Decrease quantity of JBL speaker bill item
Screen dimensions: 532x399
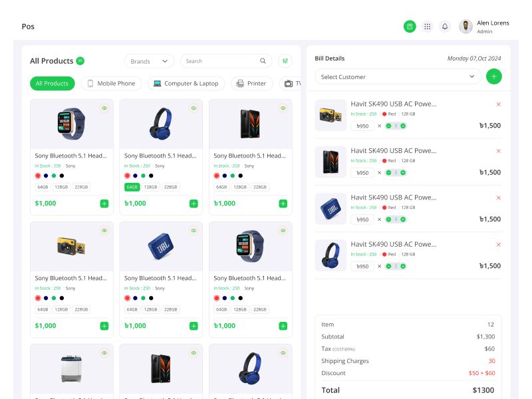tap(389, 219)
